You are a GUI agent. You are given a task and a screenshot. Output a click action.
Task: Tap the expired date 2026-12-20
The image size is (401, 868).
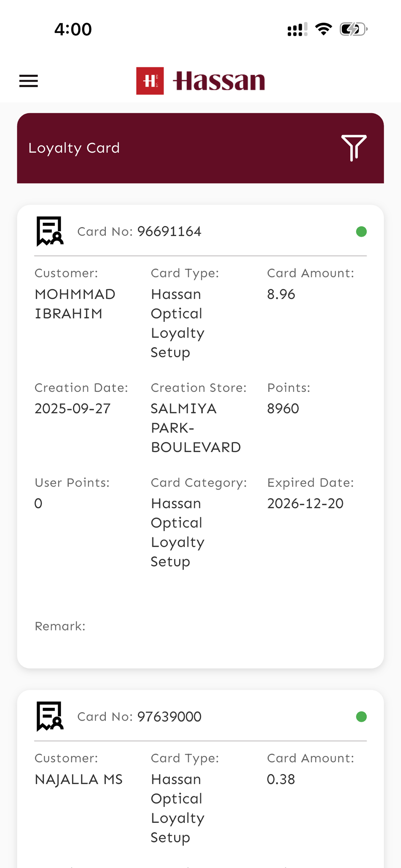tap(305, 503)
